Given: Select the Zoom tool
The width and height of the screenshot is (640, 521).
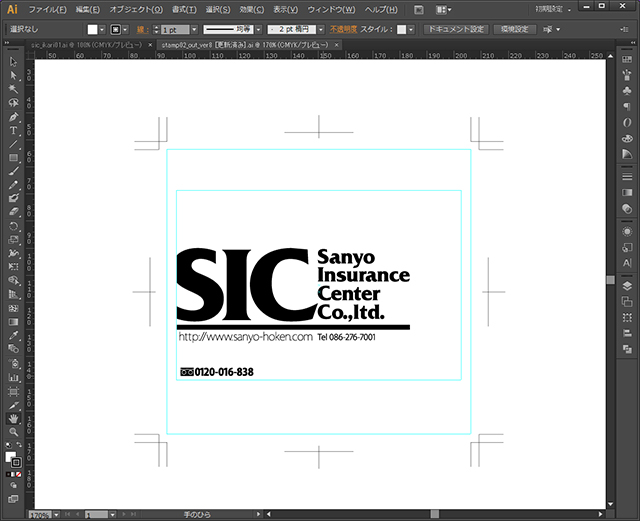Looking at the screenshot, I should 13,432.
